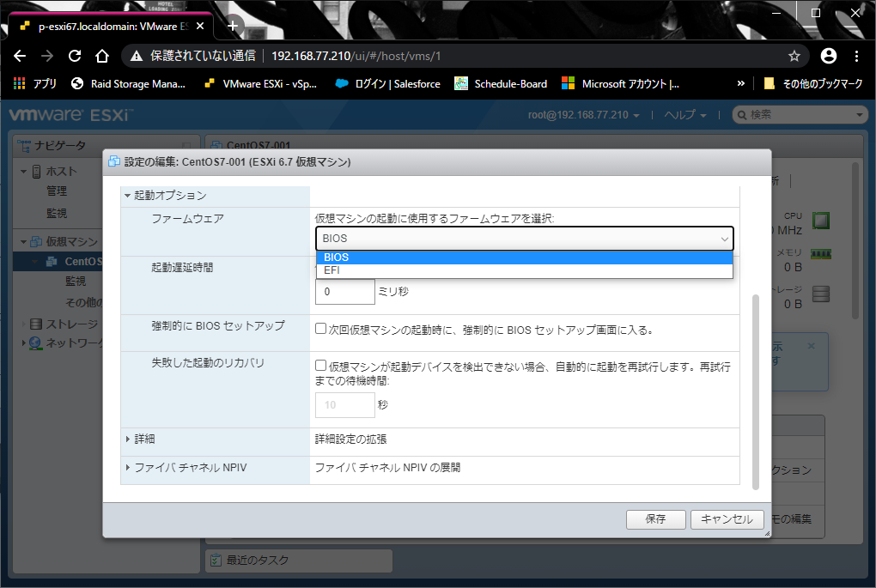This screenshot has width=876, height=588.
Task: Open その他のブックマーク folder
Action: 813,84
